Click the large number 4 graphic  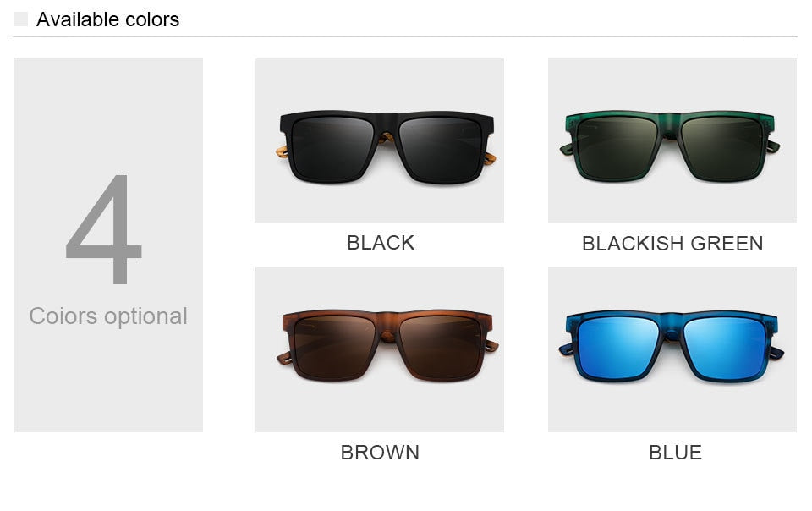pos(104,229)
